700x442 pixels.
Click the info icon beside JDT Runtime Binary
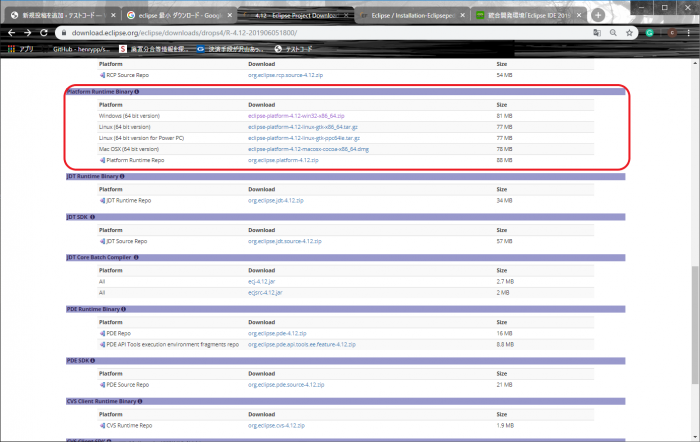122,176
